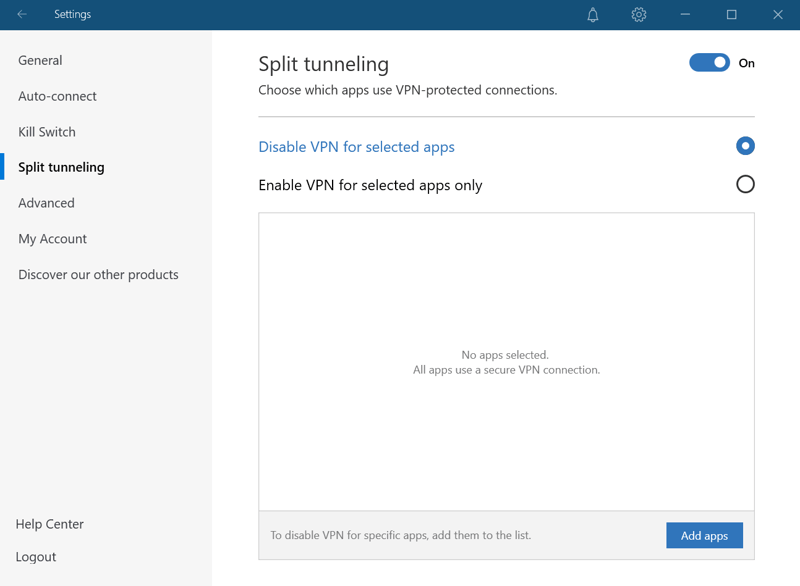Screen dimensions: 800x586
Task: Click the 'No apps selected.' message
Action: (505, 354)
